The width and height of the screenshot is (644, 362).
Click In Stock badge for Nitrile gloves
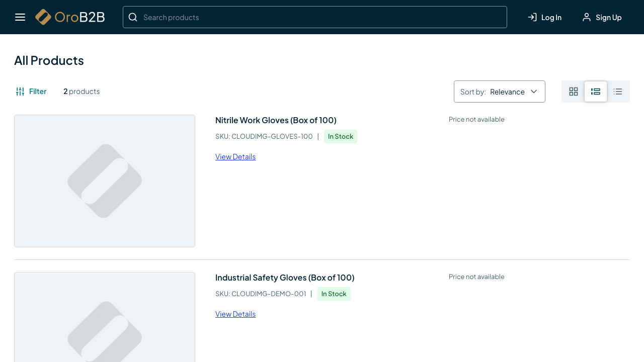click(x=341, y=136)
